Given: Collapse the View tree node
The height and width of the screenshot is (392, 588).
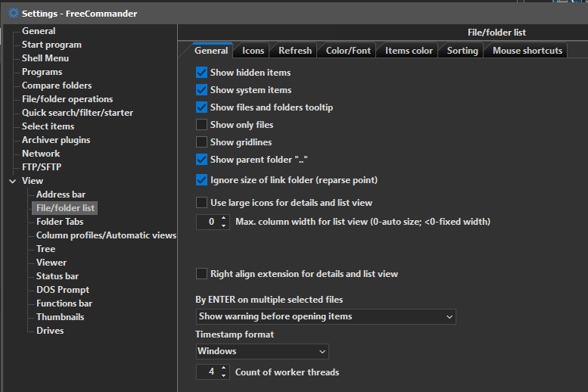Looking at the screenshot, I should (12, 181).
